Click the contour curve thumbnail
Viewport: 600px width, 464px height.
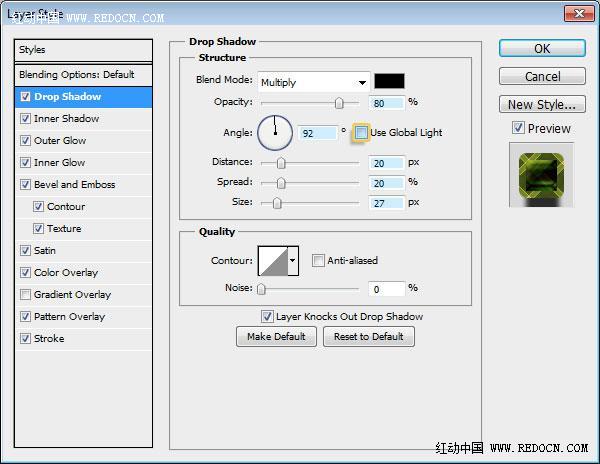273,261
